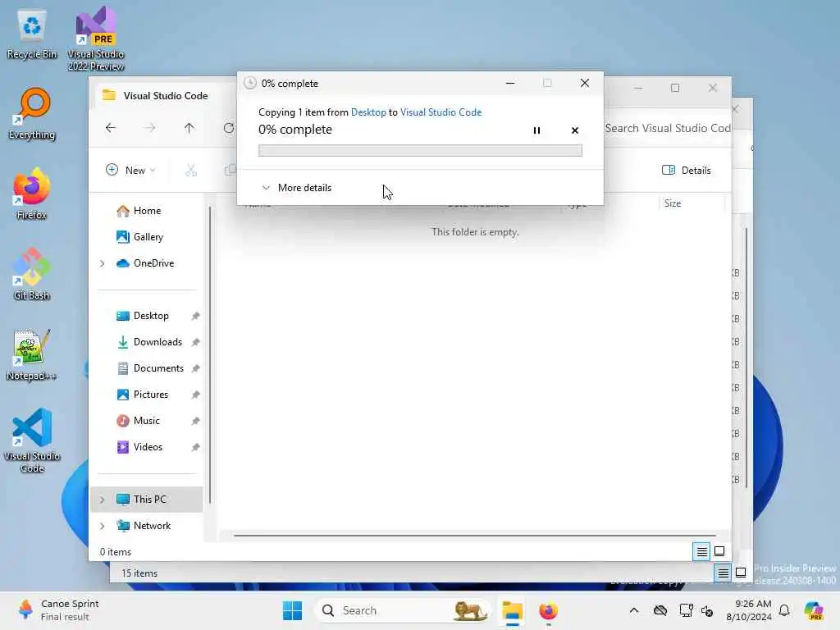This screenshot has height=630, width=840.
Task: Open the notifications bell
Action: click(784, 610)
